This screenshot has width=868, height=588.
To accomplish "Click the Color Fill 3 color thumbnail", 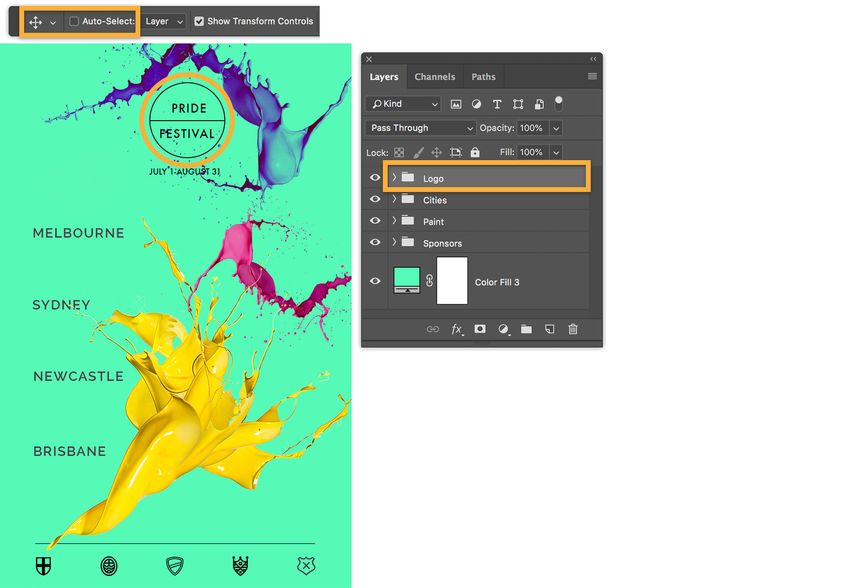I will click(407, 280).
